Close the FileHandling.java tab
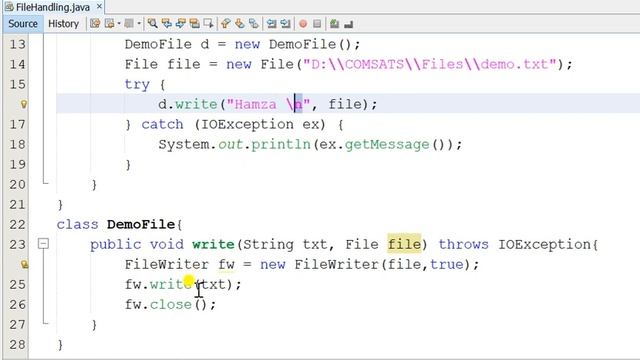The height and width of the screenshot is (360, 640). 99,7
